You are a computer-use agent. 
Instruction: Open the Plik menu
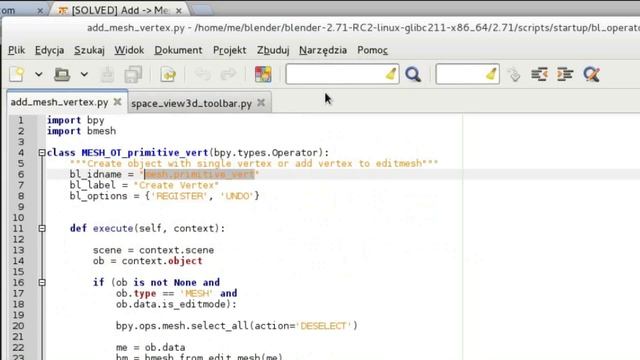pos(17,50)
